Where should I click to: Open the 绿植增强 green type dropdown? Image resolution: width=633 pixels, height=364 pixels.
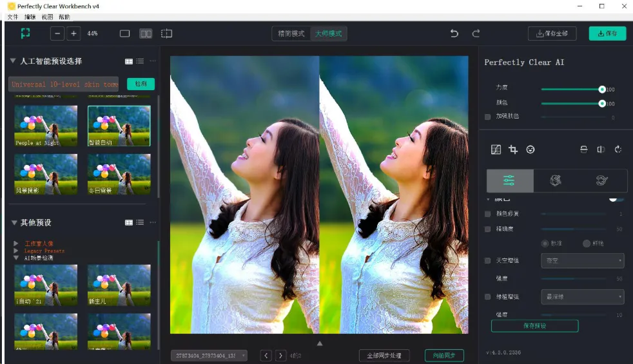(583, 297)
